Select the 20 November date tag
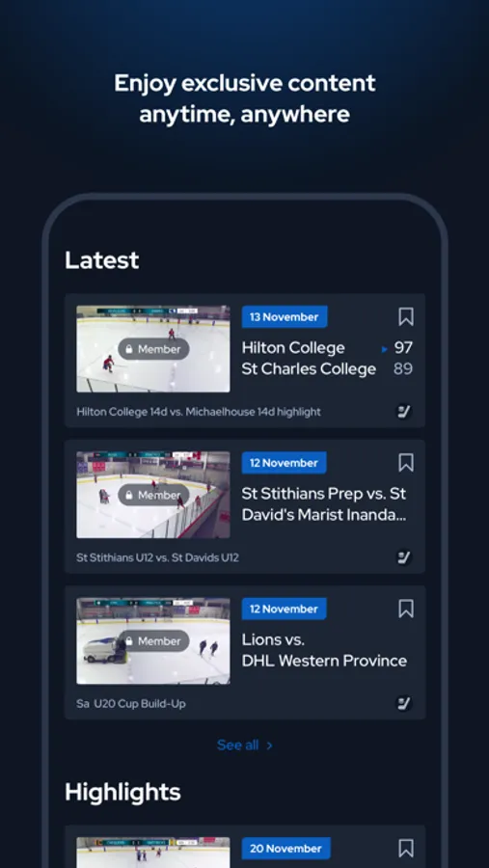Viewport: 489px width, 868px height. tap(285, 849)
